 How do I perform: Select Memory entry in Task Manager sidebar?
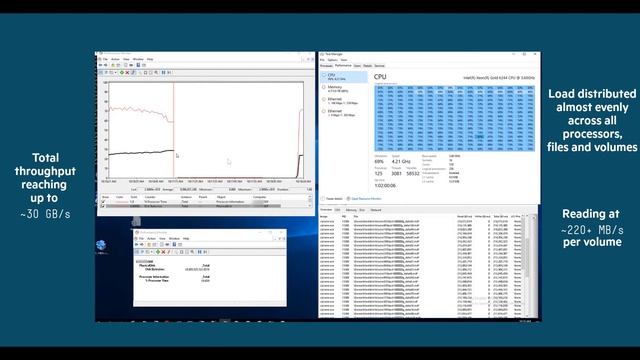344,89
